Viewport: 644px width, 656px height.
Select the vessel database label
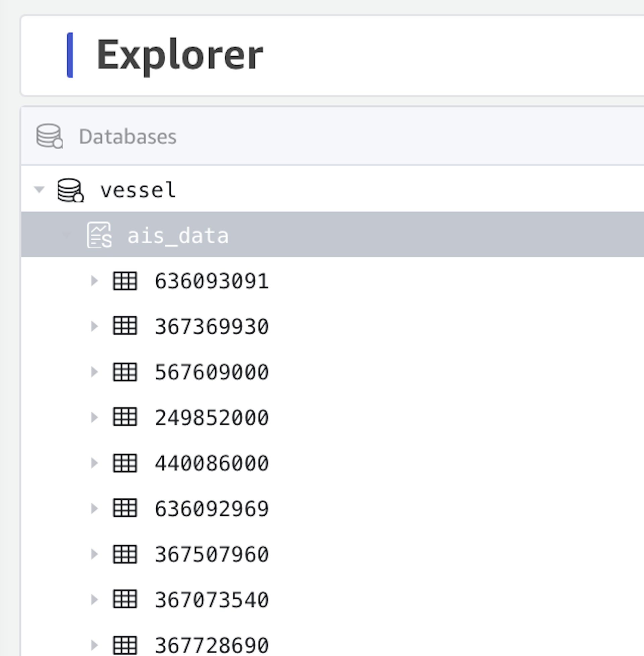[x=138, y=190]
